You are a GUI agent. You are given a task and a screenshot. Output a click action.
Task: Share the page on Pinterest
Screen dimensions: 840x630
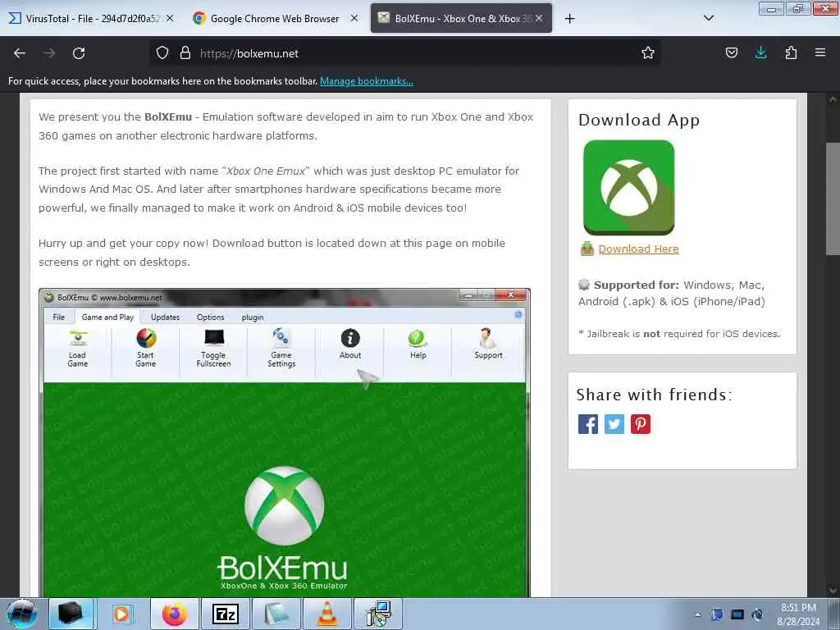(x=640, y=424)
